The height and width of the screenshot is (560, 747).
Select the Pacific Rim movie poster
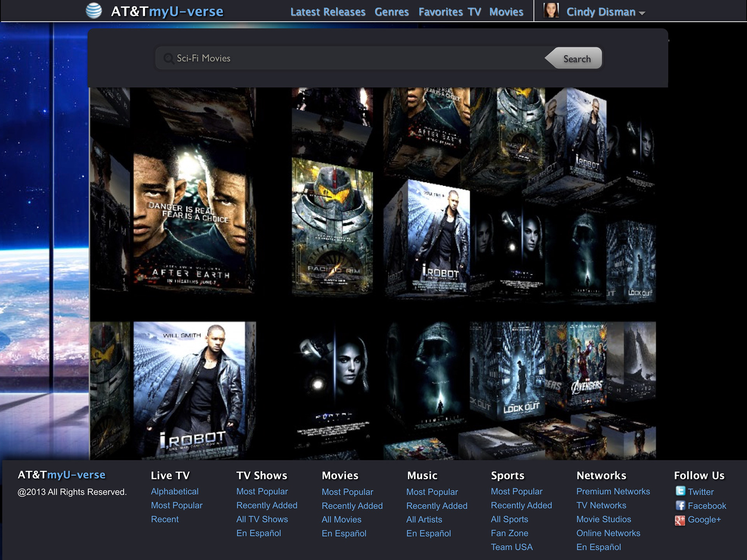click(x=332, y=226)
